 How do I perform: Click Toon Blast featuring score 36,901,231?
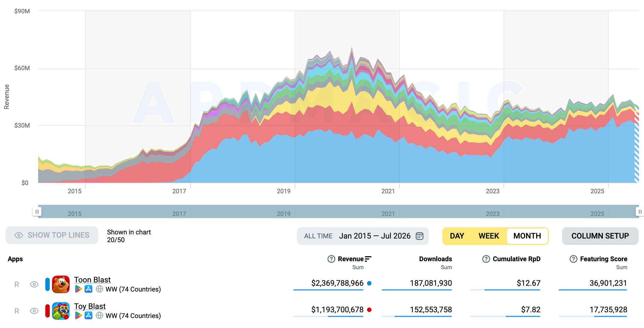pos(608,283)
